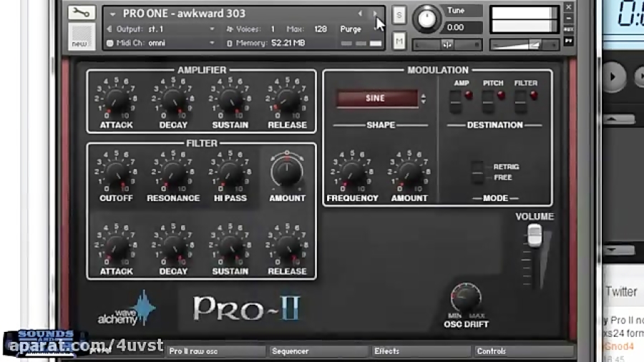Go to next preset with right arrow
This screenshot has width=644, height=362.
[x=374, y=14]
